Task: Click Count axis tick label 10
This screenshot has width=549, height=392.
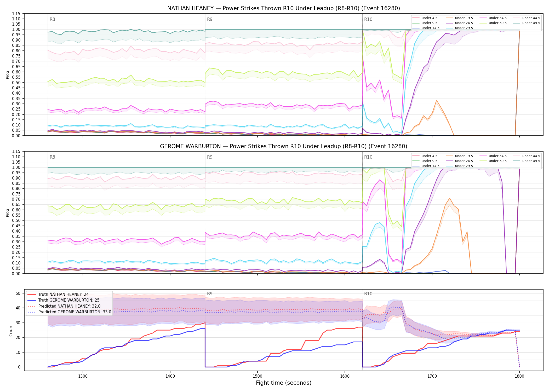Action: [x=18, y=352]
